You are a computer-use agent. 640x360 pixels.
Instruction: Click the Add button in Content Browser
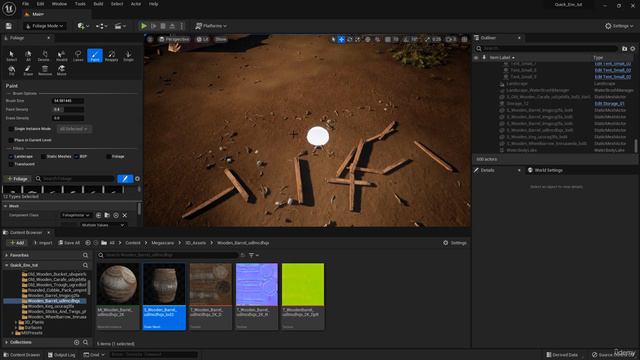(16, 243)
